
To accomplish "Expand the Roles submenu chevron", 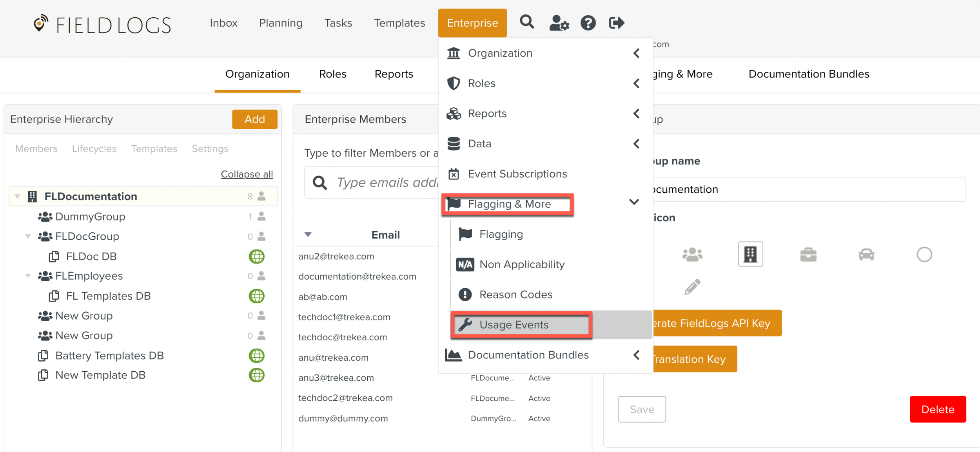I will (x=636, y=83).
